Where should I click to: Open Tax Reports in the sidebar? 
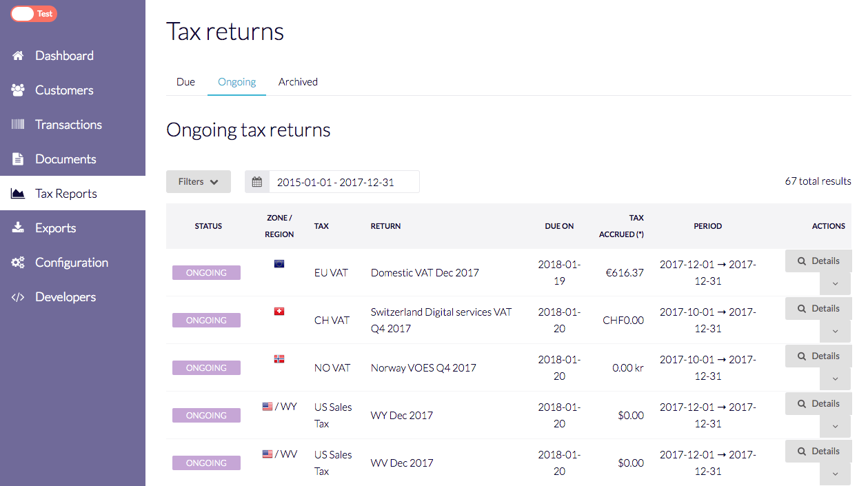click(x=66, y=194)
